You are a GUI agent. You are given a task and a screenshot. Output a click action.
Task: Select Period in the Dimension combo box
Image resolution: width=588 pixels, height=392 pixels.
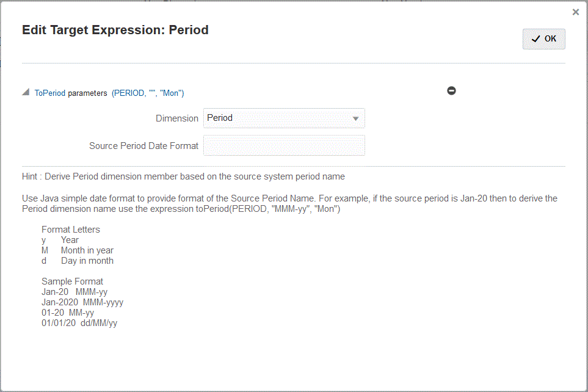(x=284, y=118)
